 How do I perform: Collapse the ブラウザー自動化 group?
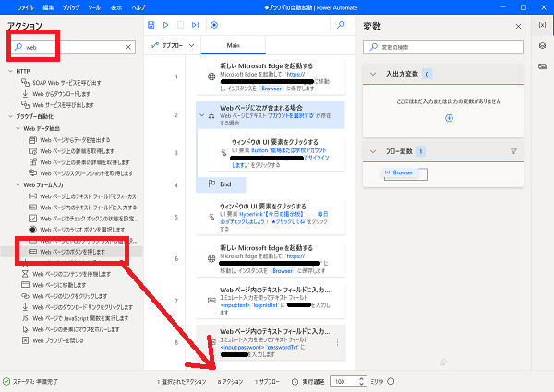click(10, 116)
